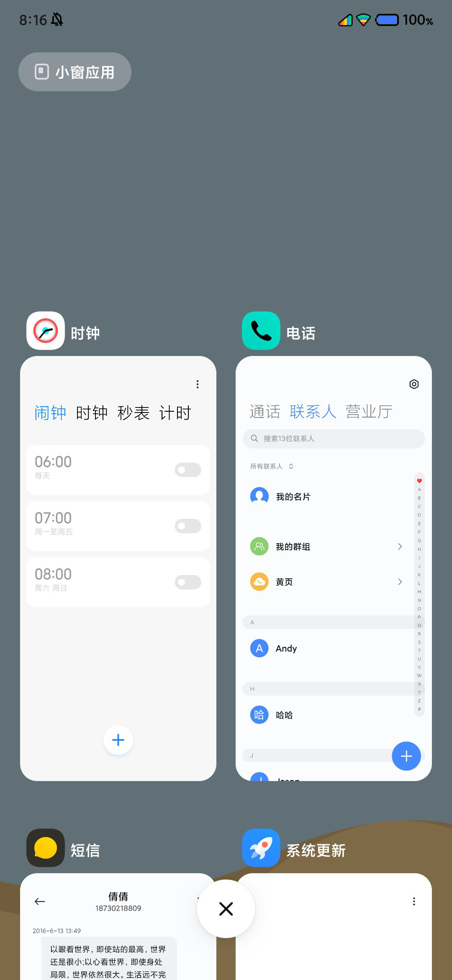Enable the 07:00 weekday alarm switch
Viewport: 452px width, 980px height.
tap(188, 526)
